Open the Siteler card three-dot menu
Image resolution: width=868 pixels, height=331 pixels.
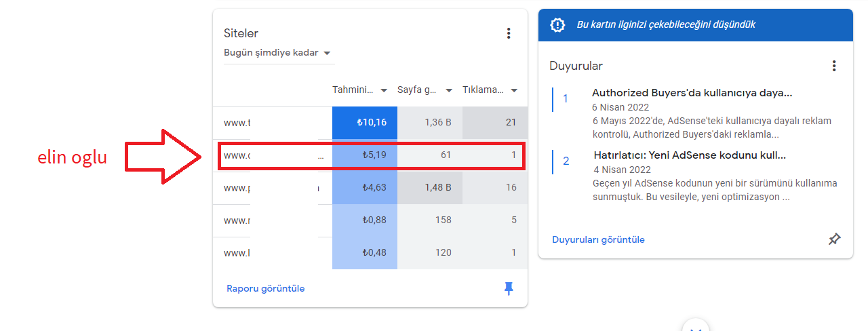click(509, 33)
